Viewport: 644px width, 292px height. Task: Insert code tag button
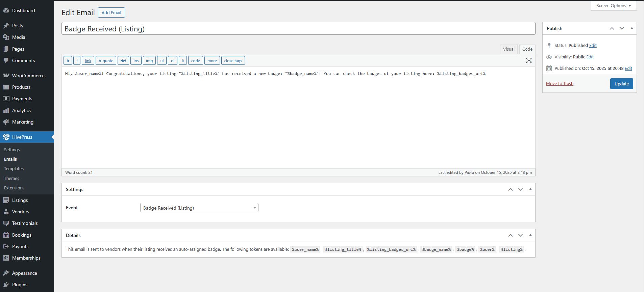(196, 60)
